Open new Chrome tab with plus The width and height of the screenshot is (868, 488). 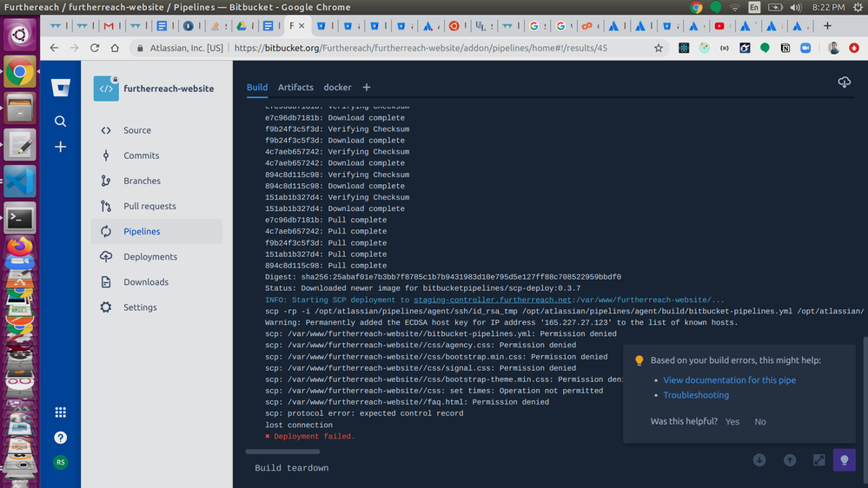point(827,26)
